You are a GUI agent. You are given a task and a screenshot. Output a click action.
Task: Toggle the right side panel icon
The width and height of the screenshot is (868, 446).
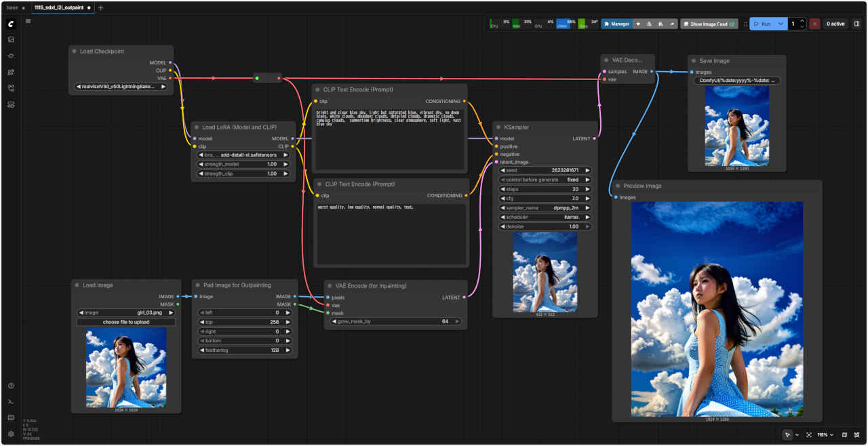point(856,24)
